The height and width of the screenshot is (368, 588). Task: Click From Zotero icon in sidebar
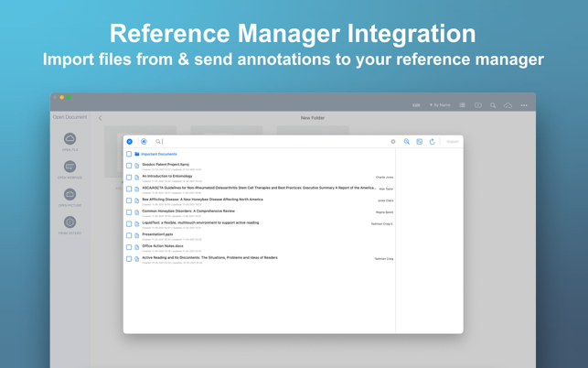(x=69, y=222)
